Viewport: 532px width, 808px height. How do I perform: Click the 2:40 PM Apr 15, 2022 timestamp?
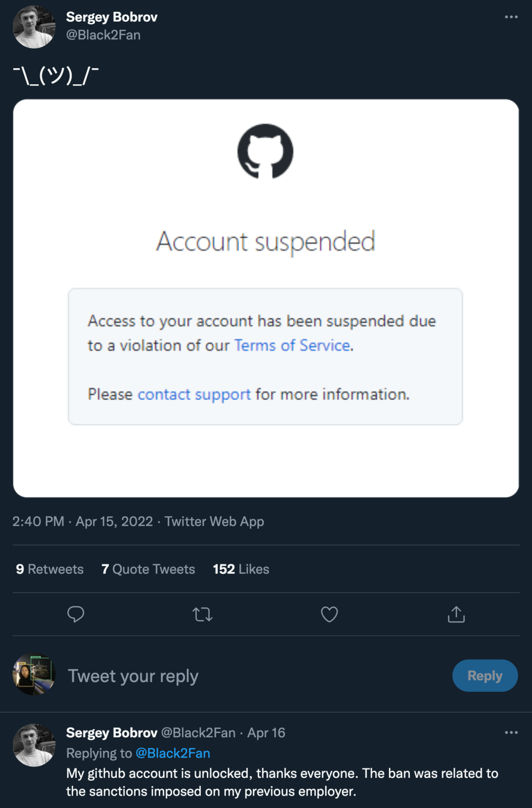(83, 522)
